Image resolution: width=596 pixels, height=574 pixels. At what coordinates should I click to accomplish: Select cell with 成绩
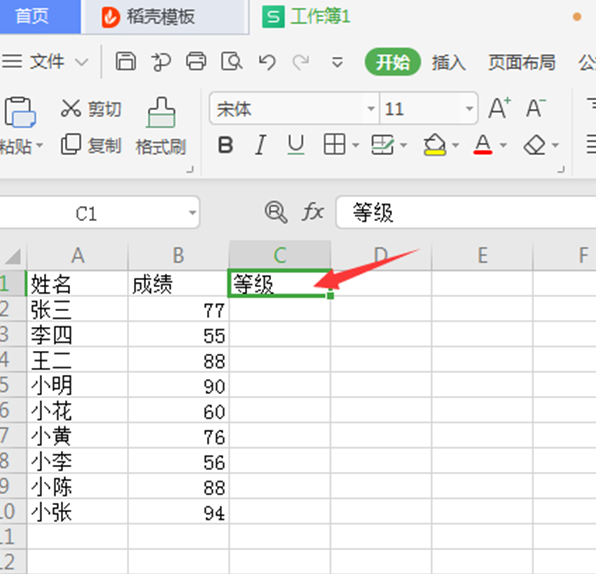pos(179,283)
